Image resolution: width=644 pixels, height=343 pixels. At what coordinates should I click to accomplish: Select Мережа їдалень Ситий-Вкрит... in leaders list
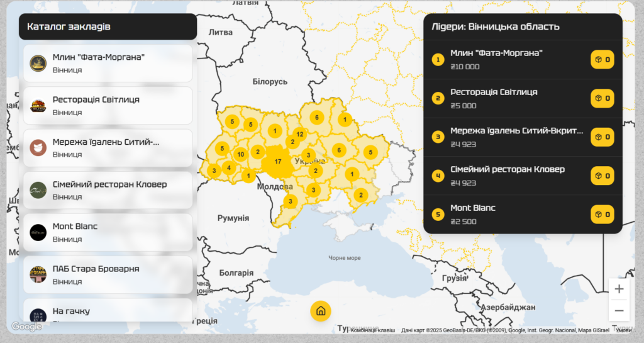coord(516,137)
